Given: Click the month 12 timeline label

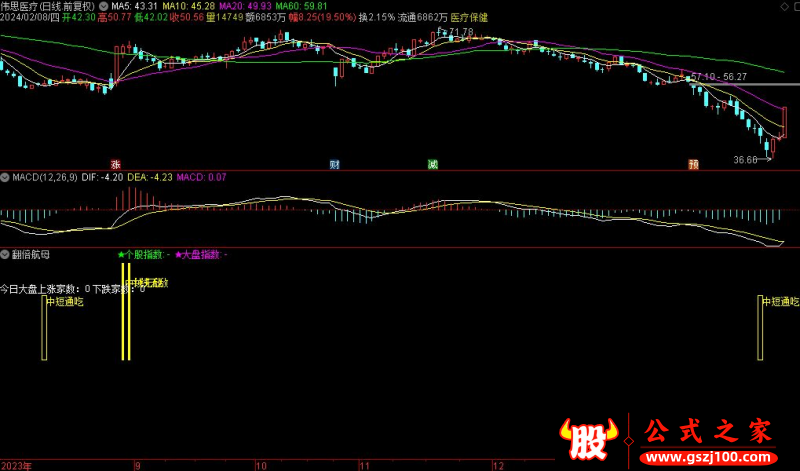Looking at the screenshot, I should click(498, 465).
